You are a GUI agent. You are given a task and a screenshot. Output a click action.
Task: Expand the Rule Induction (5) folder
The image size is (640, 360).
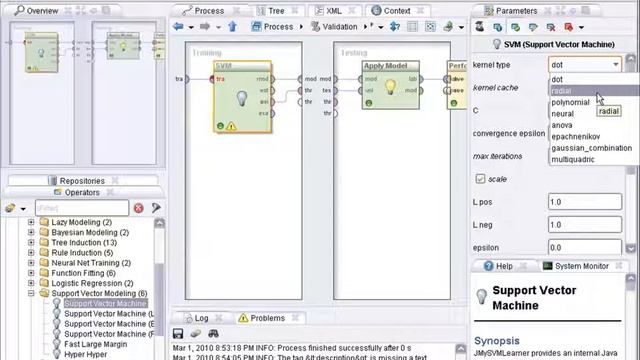(31, 253)
